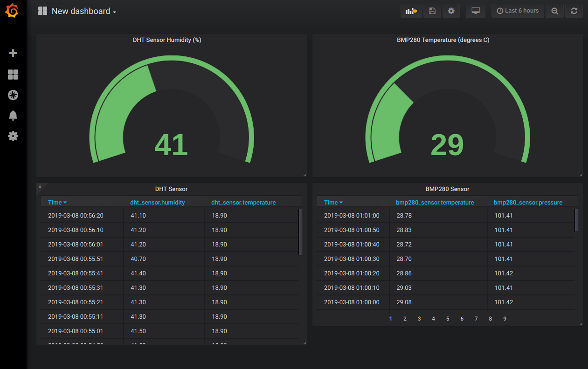588x369 pixels.
Task: Click the Add panel icon
Action: pos(411,11)
